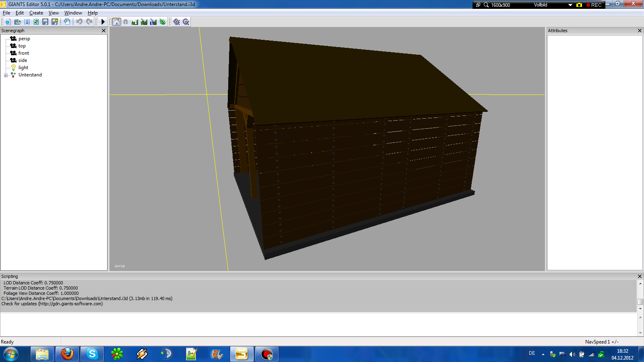The height and width of the screenshot is (362, 644).
Task: Select the top camera in Scenegraph
Action: pos(22,46)
